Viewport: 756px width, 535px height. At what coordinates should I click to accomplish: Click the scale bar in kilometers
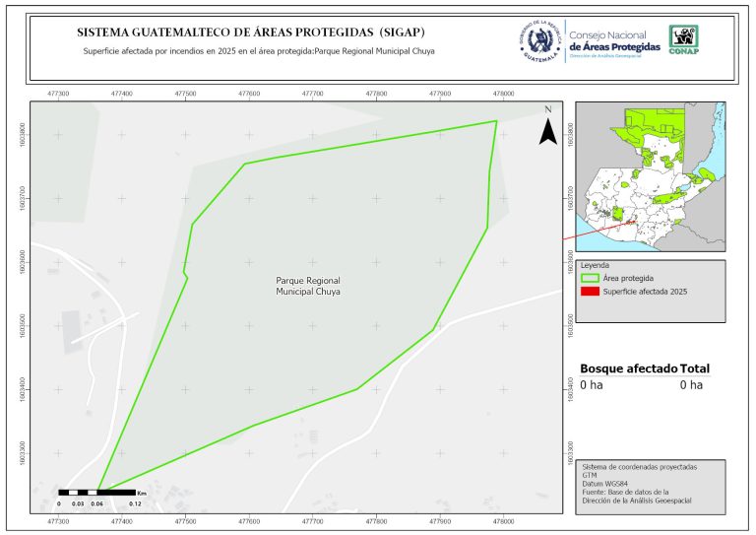click(x=96, y=491)
